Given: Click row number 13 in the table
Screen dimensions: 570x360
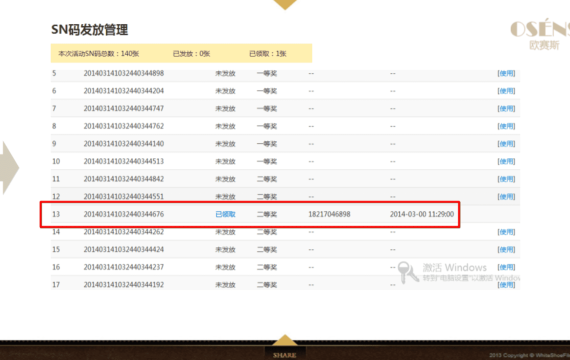Looking at the screenshot, I should [x=56, y=214].
